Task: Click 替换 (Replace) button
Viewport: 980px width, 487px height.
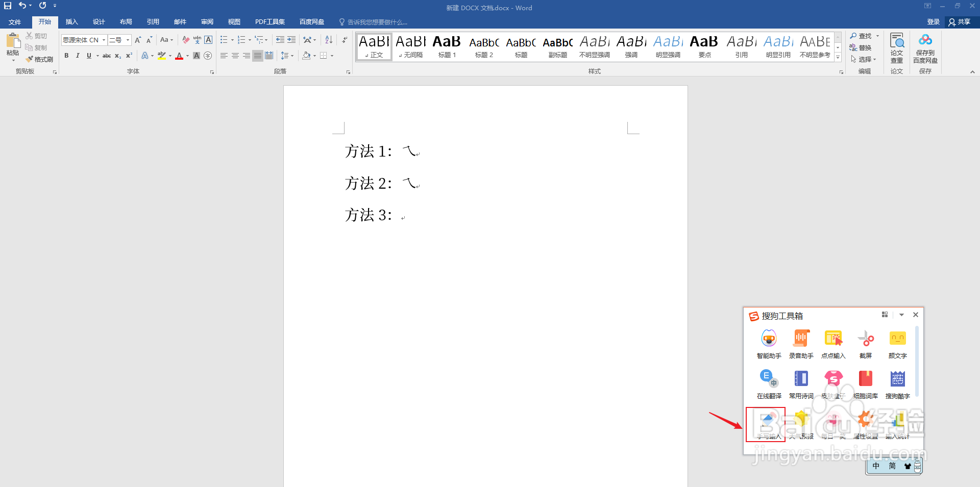Action: click(861, 47)
